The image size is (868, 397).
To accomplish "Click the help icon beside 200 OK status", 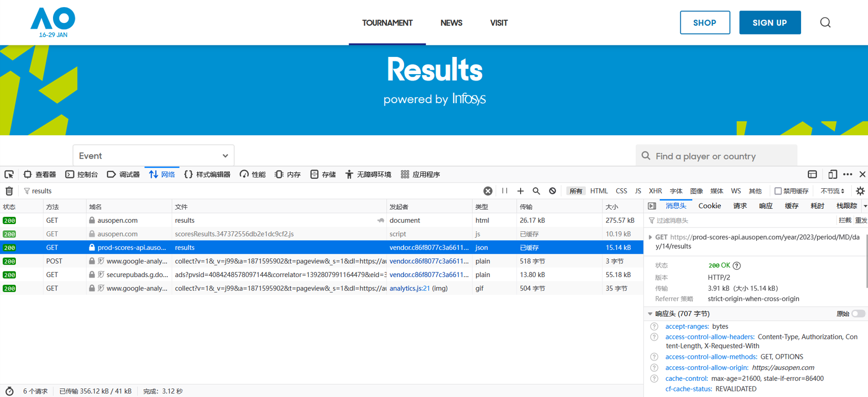I will pyautogui.click(x=737, y=266).
